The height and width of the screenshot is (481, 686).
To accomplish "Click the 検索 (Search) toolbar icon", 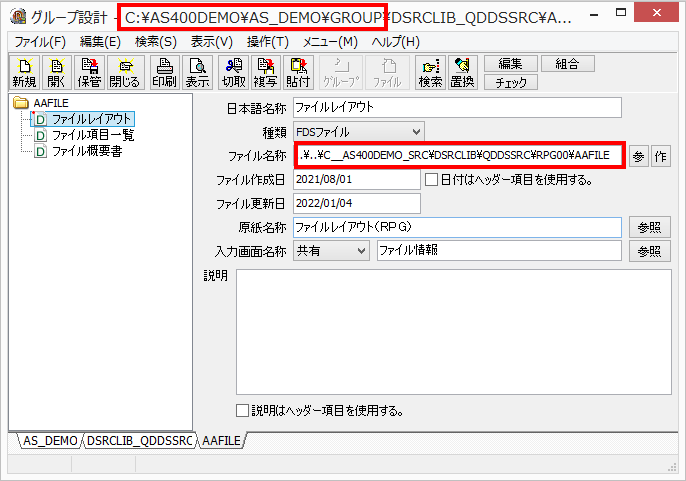I will 430,73.
